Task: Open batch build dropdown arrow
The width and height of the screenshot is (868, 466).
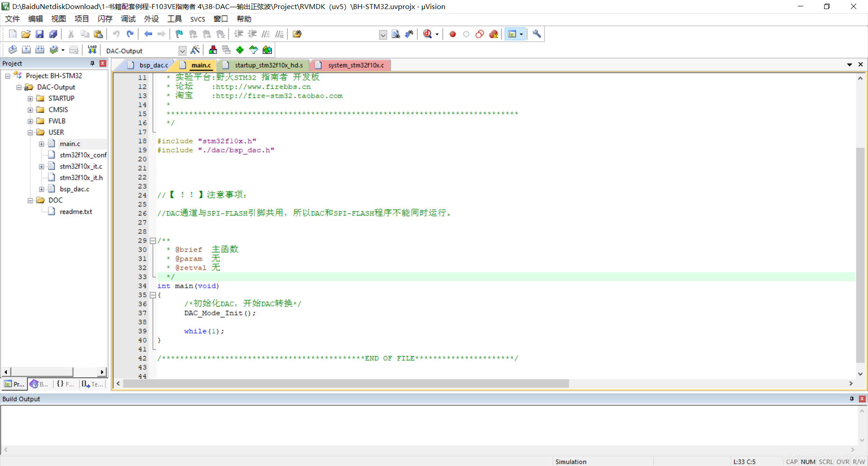Action: 63,50
